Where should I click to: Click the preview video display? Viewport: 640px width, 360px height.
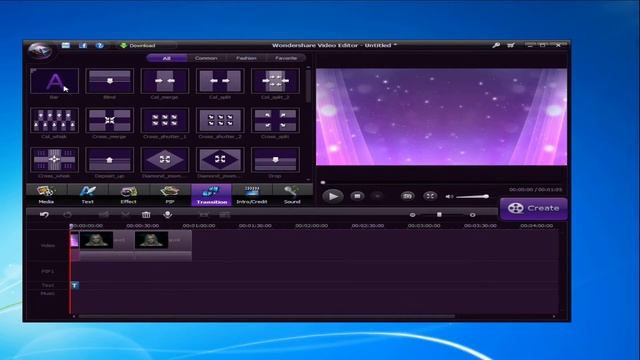pyautogui.click(x=441, y=117)
